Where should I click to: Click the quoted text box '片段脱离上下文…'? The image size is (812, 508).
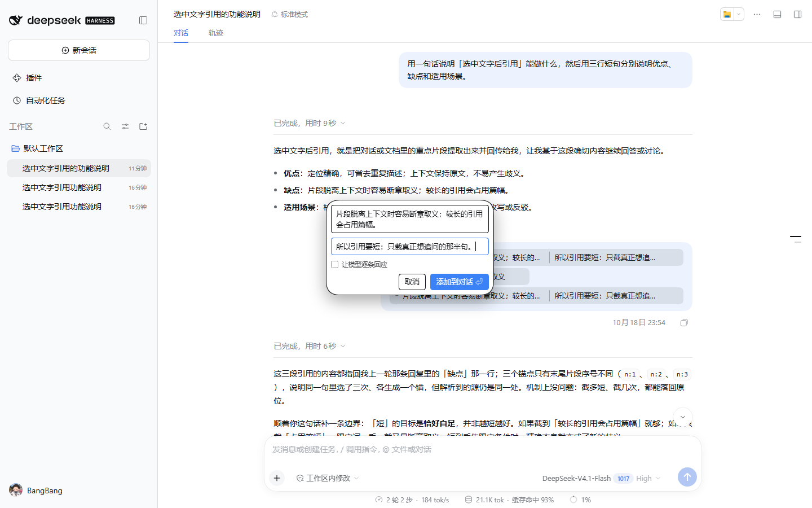tap(410, 219)
